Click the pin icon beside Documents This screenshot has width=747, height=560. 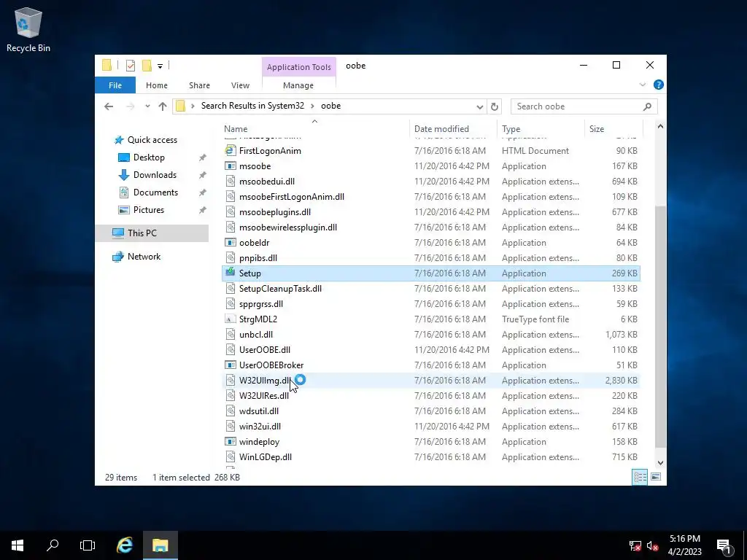point(203,192)
